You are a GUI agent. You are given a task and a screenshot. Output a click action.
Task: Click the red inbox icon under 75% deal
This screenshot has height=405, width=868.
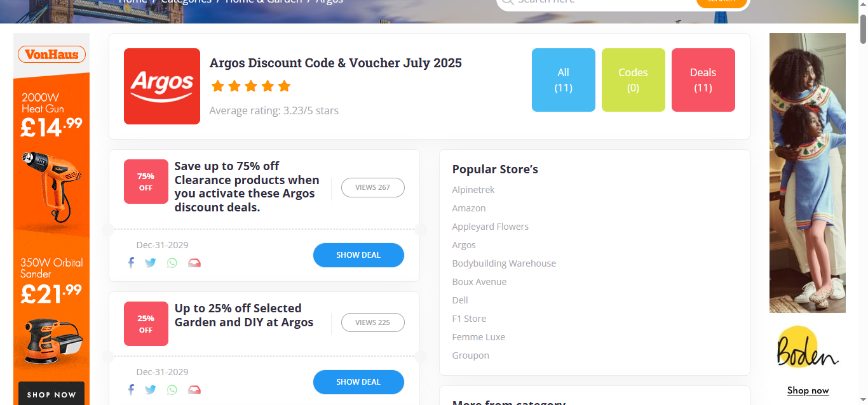tap(194, 263)
